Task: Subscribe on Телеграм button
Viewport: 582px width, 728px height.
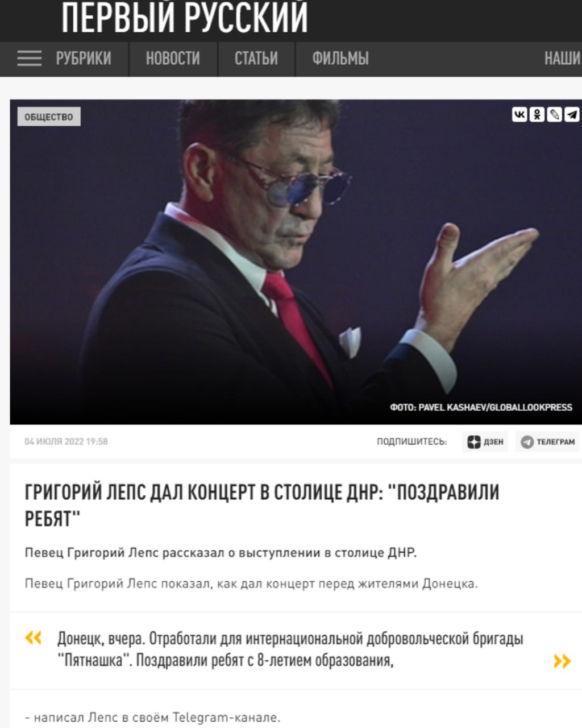Action: click(548, 441)
